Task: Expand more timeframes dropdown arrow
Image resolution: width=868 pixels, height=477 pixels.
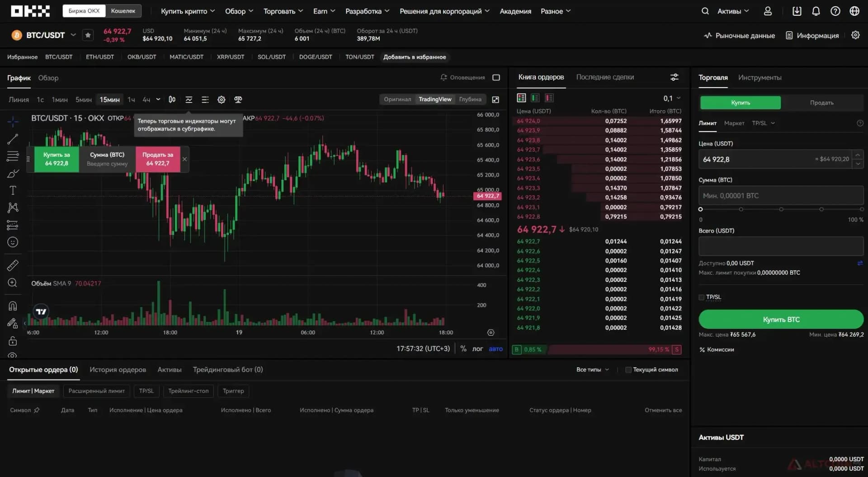Action: click(158, 99)
